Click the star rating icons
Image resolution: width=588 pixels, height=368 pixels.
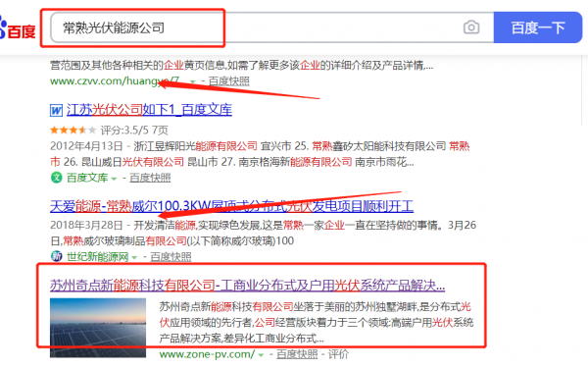pos(73,131)
